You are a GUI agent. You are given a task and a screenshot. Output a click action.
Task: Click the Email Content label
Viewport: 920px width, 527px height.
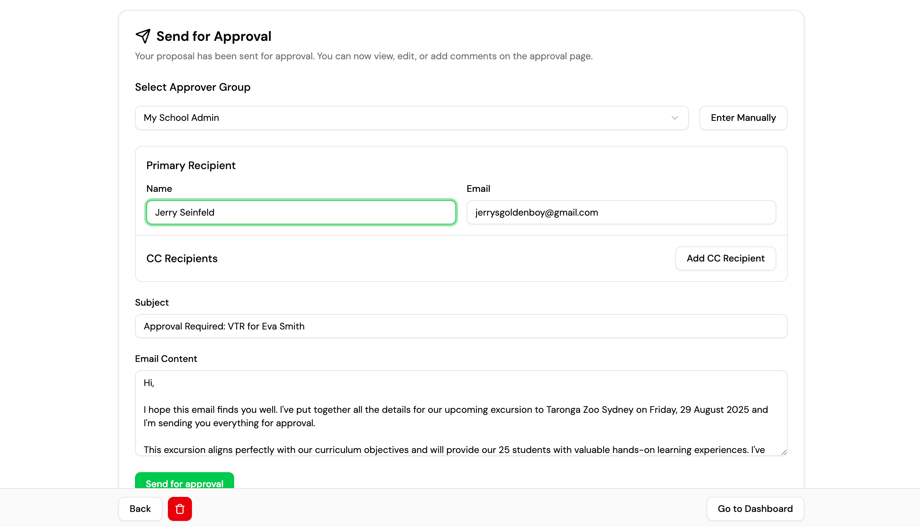tap(166, 359)
